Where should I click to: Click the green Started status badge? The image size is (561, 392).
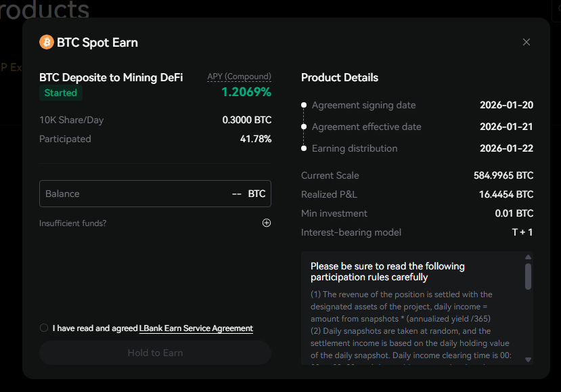click(61, 93)
